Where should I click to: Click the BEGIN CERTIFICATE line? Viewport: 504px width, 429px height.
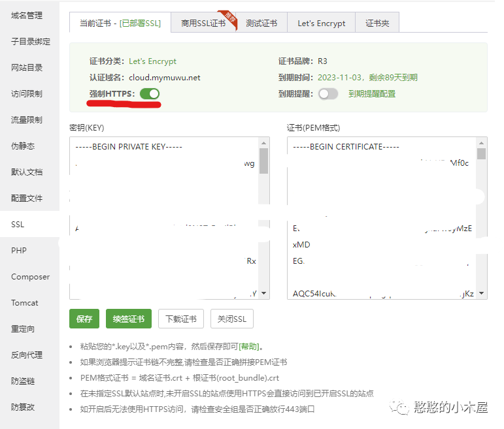[346, 147]
